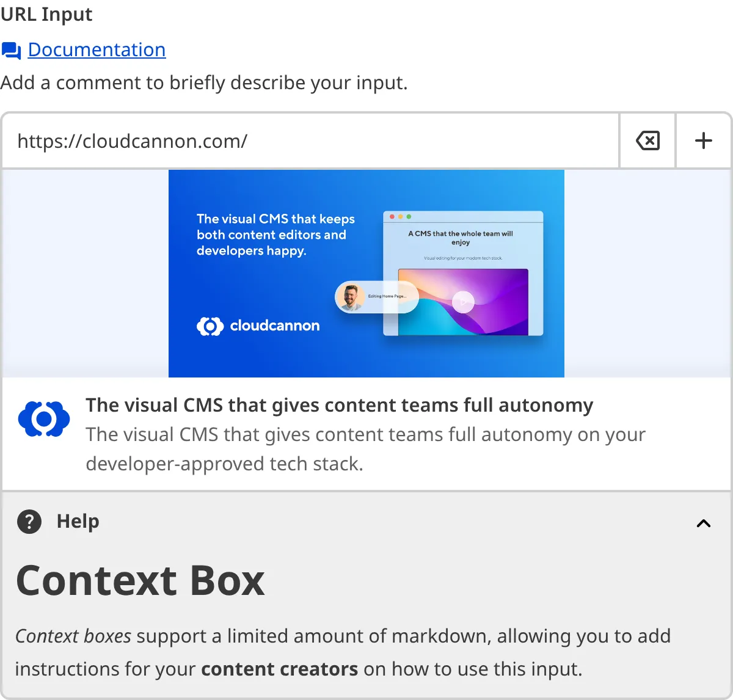This screenshot has width=733, height=700.
Task: Click the plus icon to add another URL
Action: pos(703,140)
